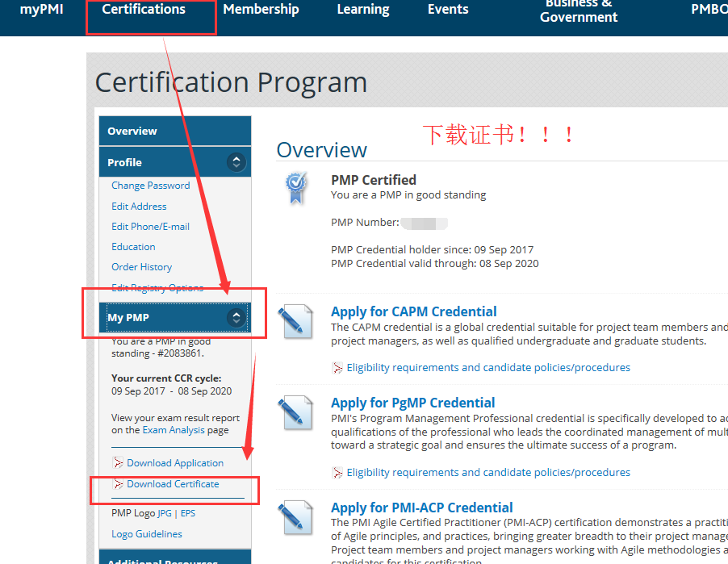Open the Exam Analysis page link
The width and height of the screenshot is (728, 564).
[174, 430]
